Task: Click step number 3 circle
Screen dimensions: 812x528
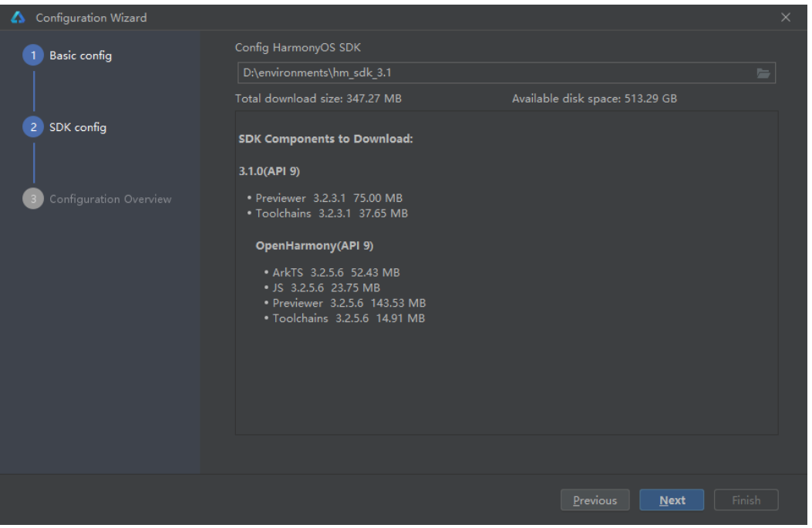Action: point(33,199)
